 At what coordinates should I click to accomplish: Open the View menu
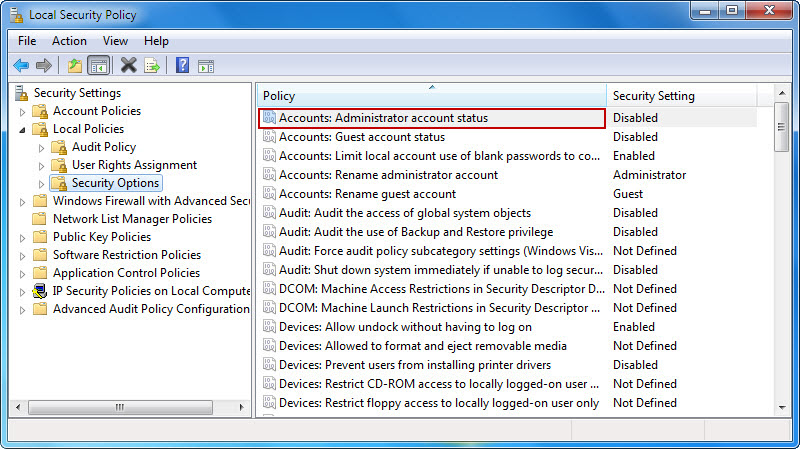pyautogui.click(x=115, y=41)
